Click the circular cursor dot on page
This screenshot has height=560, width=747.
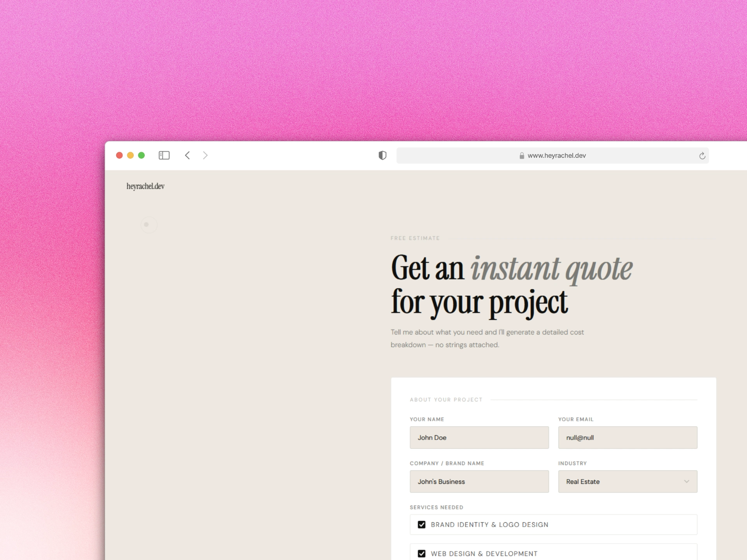click(147, 224)
